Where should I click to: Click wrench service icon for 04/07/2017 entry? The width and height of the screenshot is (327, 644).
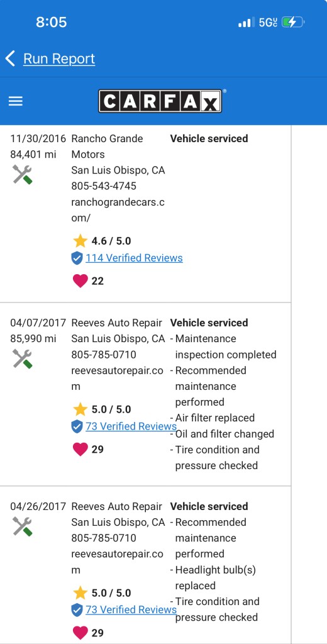tap(22, 358)
